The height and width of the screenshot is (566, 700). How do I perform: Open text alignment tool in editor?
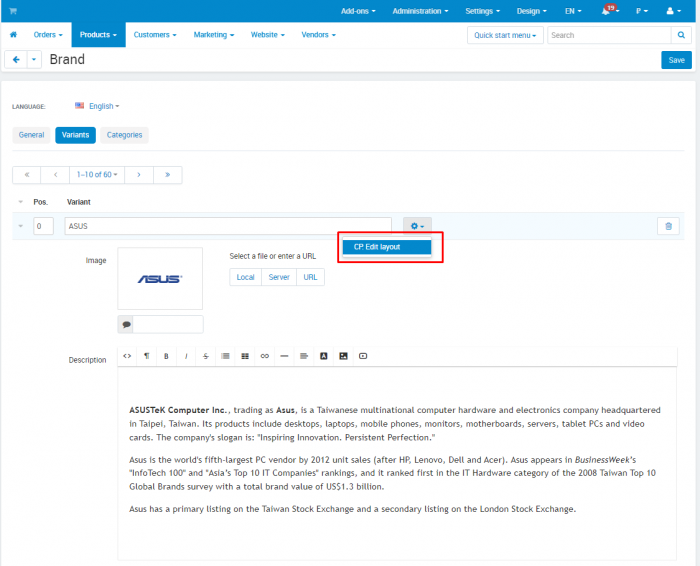tap(304, 356)
